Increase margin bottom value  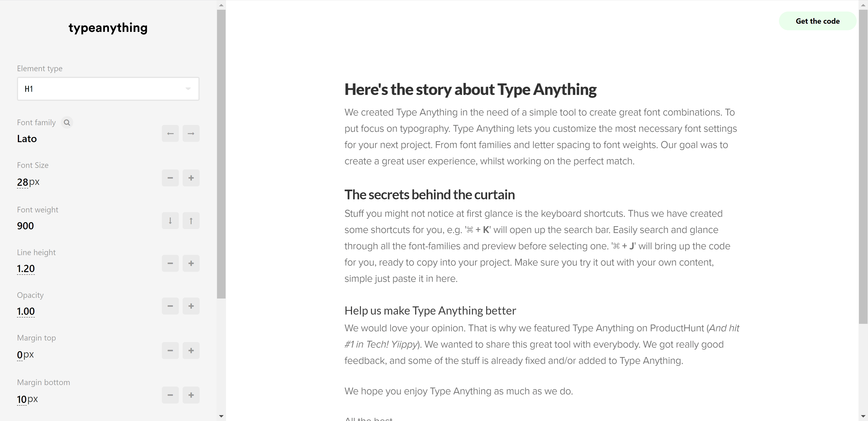pos(191,395)
